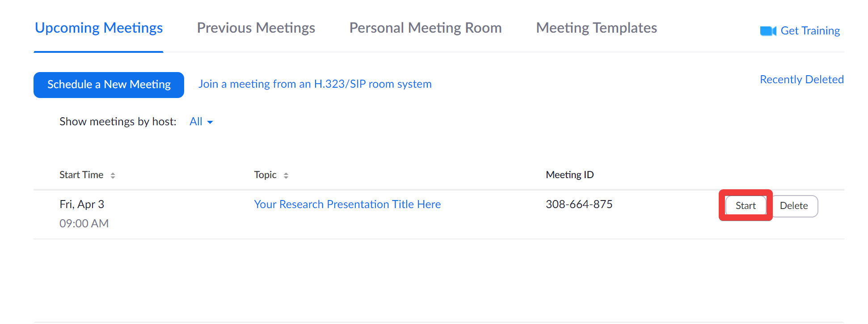Go to the Personal Meeting Room tab
Image resolution: width=868 pixels, height=324 pixels.
[426, 28]
